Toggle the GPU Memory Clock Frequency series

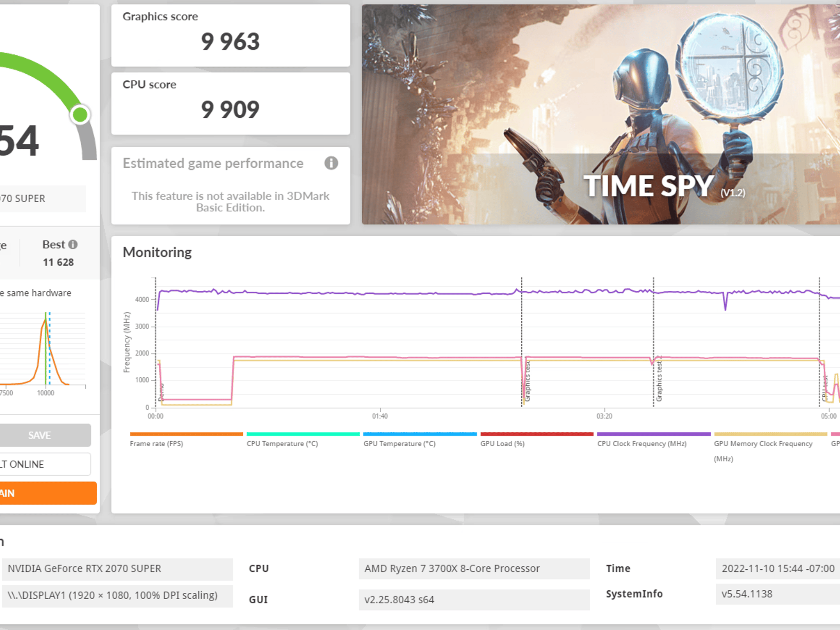(771, 433)
